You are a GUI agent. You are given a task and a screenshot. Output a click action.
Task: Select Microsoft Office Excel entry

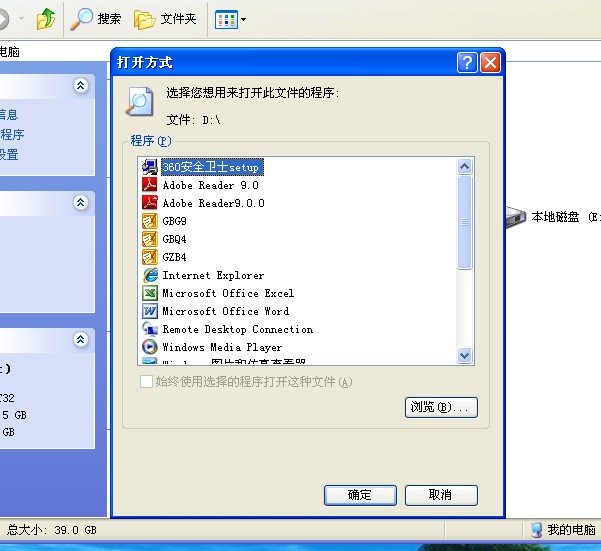pos(228,294)
